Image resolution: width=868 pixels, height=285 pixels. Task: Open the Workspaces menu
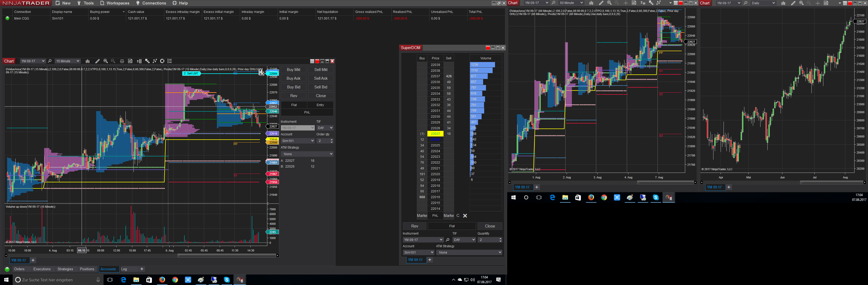coord(115,3)
